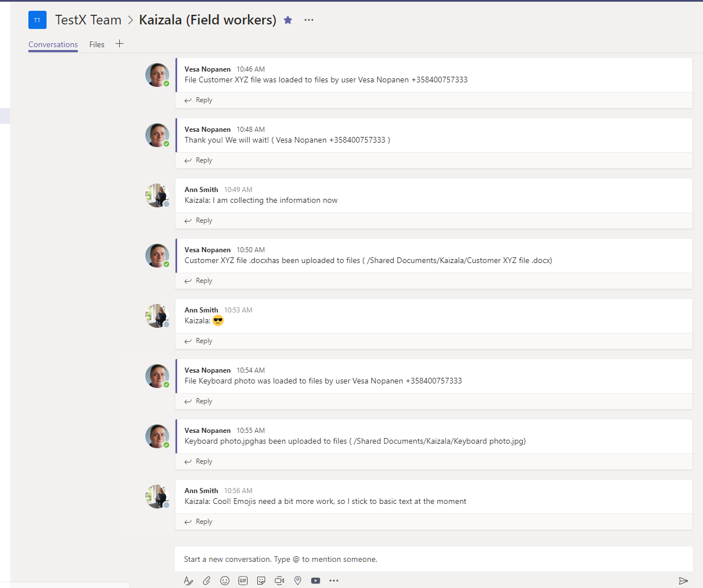
Task: Select the Conversations tab
Action: click(53, 44)
